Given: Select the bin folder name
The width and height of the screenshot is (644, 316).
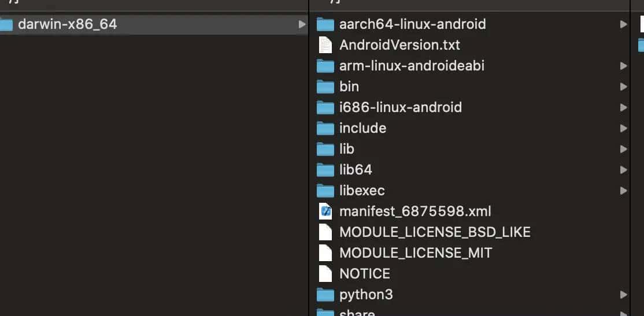Looking at the screenshot, I should click(x=349, y=87).
